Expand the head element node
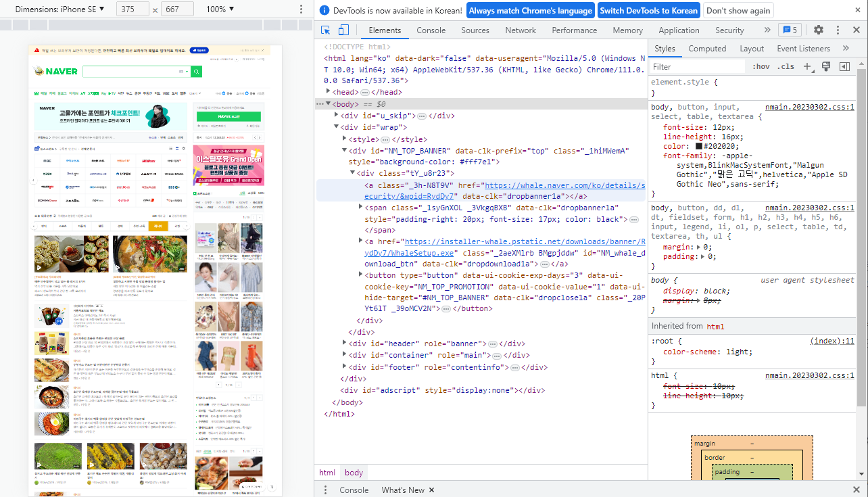Viewport: 868px width, 497px height. (x=329, y=92)
